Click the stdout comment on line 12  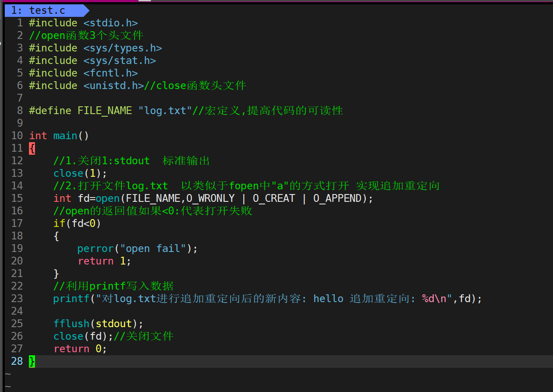pos(131,161)
